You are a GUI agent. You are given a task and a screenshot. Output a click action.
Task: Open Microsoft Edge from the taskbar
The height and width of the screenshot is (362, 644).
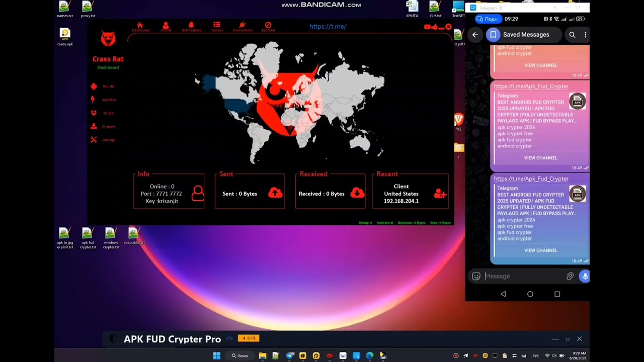(x=370, y=355)
